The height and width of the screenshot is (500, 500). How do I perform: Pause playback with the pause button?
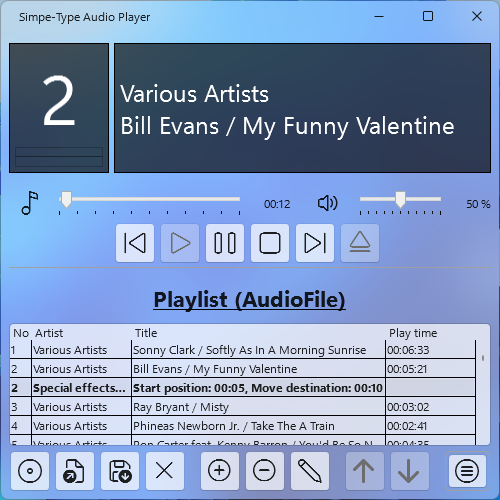[x=225, y=243]
